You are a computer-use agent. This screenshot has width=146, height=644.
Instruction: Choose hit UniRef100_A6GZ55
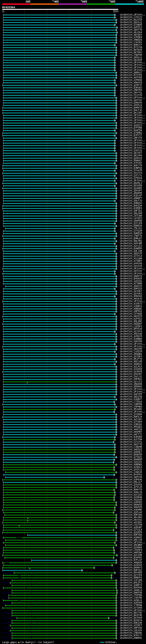131,349
